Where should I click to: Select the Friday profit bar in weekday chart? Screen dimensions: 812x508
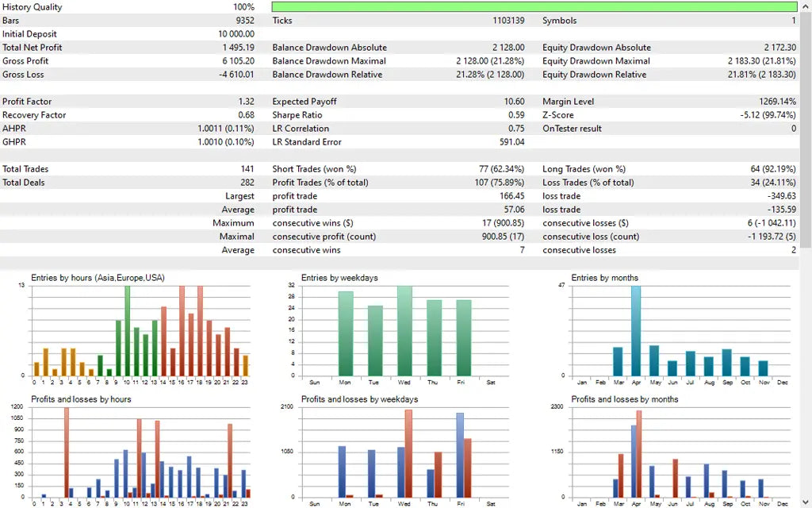click(x=460, y=452)
